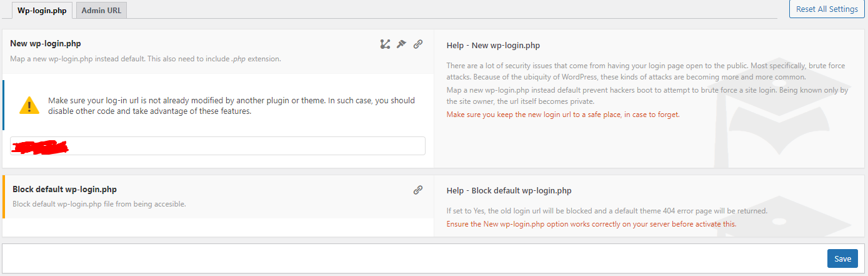Focus the new login URL input field
Screen dimensions: 868x276
coord(217,146)
